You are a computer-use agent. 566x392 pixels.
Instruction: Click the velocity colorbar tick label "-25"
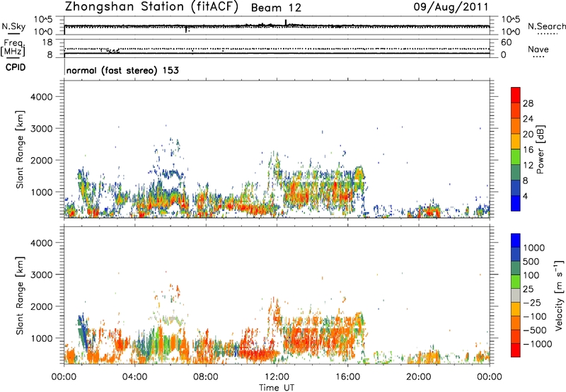(x=532, y=303)
